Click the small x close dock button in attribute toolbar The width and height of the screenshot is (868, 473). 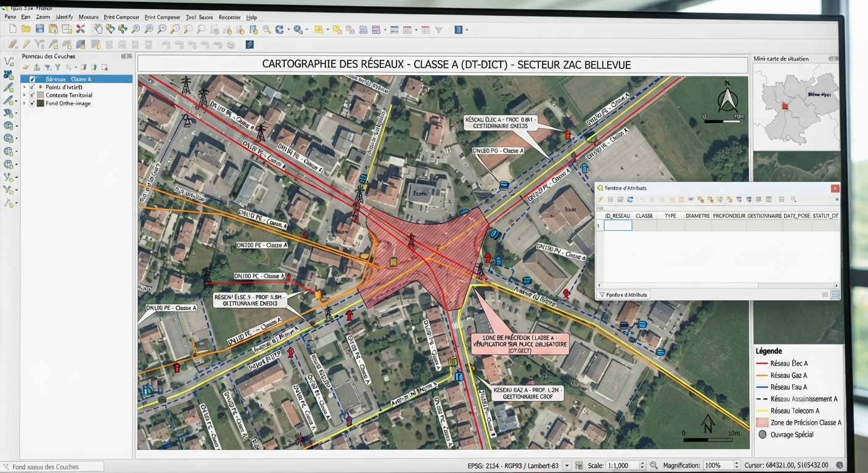pyautogui.click(x=837, y=200)
